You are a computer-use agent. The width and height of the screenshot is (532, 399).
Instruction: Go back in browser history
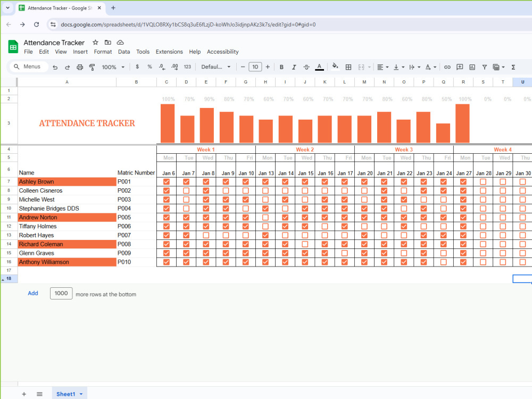pyautogui.click(x=9, y=24)
